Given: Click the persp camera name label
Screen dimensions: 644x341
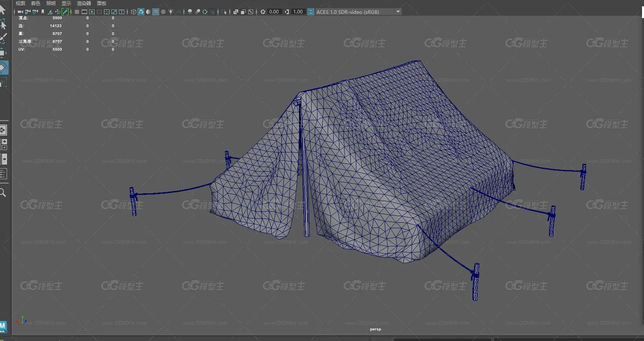Looking at the screenshot, I should pos(376,329).
